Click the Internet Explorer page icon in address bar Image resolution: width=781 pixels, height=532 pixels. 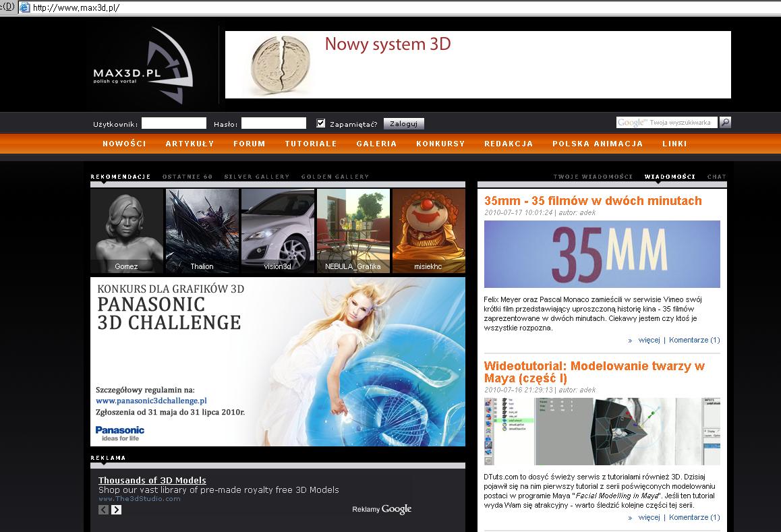[x=24, y=7]
